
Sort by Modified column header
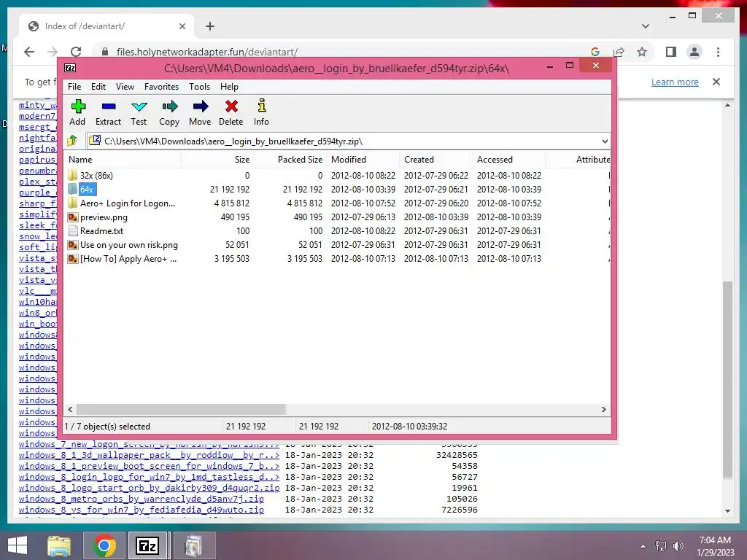363,160
